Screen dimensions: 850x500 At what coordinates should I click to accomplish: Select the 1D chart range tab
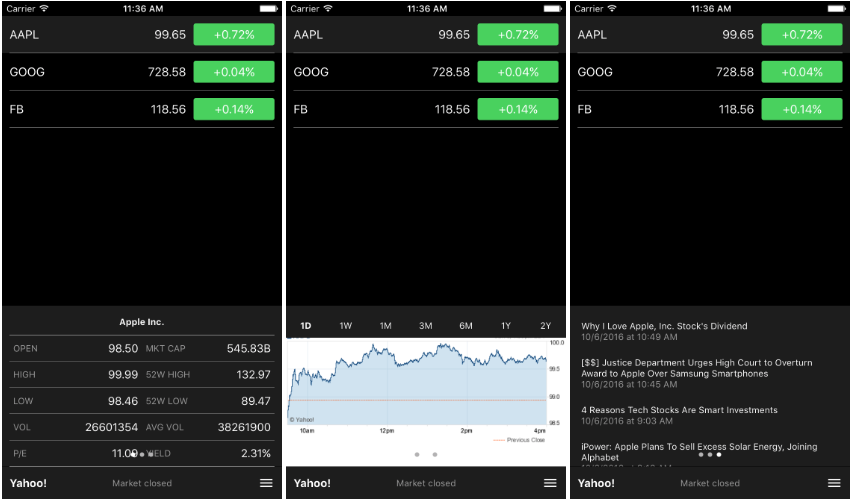(306, 326)
